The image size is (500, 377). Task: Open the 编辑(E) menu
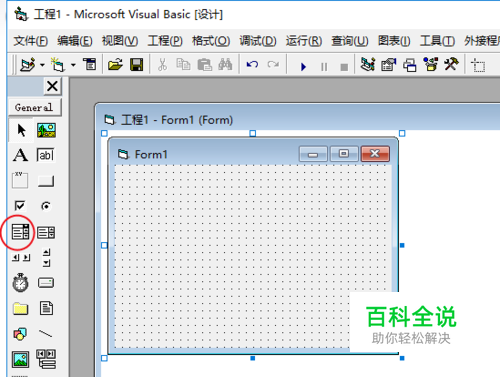[75, 41]
